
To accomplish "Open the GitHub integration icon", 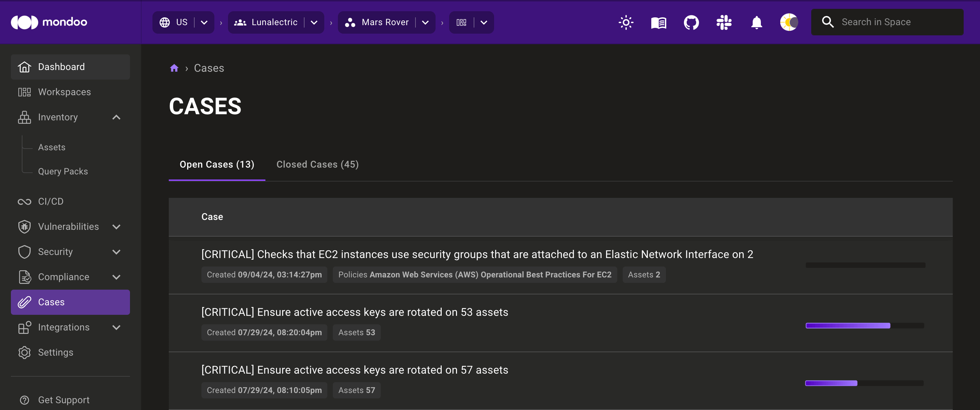I will (x=691, y=22).
